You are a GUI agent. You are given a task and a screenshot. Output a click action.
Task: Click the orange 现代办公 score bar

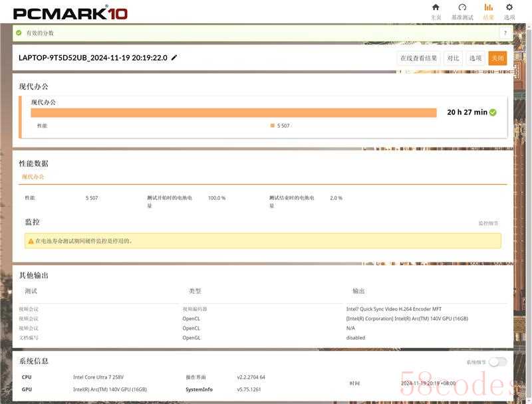233,112
